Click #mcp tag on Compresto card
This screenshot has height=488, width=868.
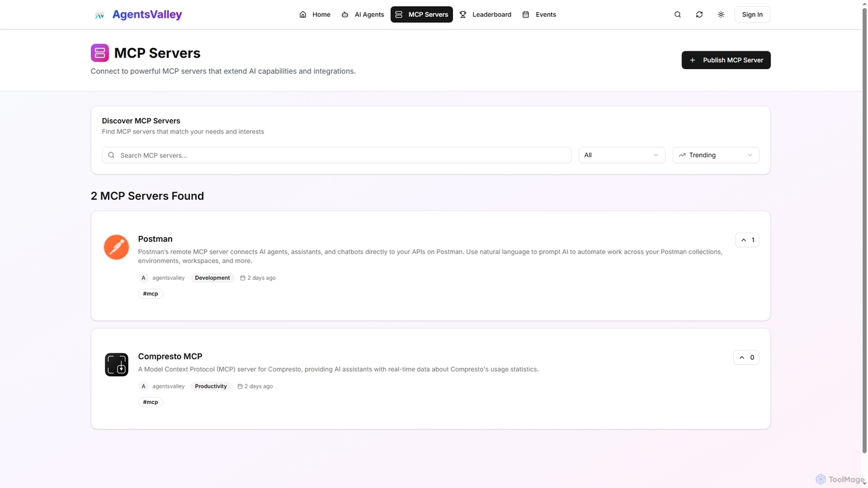coord(151,402)
